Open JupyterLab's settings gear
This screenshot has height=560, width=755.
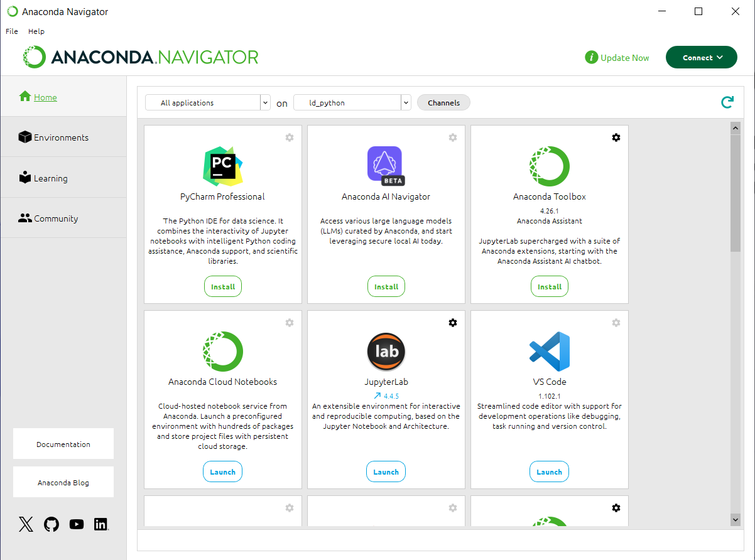pyautogui.click(x=453, y=322)
